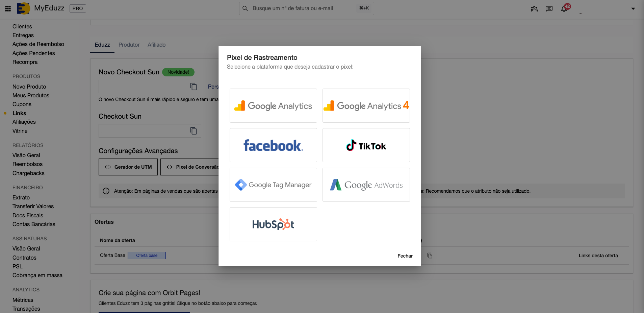Open Chargebacks report
This screenshot has width=644, height=313.
(x=28, y=173)
